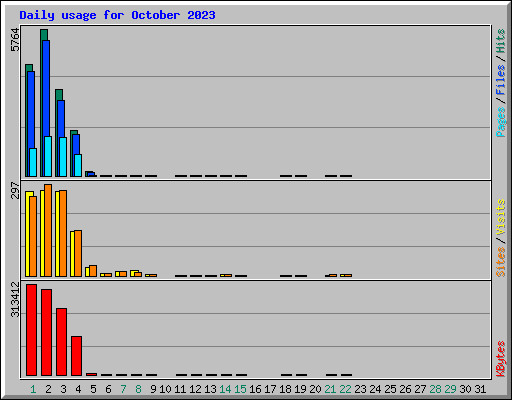Click the day 29 x-axis label

[x=450, y=389]
